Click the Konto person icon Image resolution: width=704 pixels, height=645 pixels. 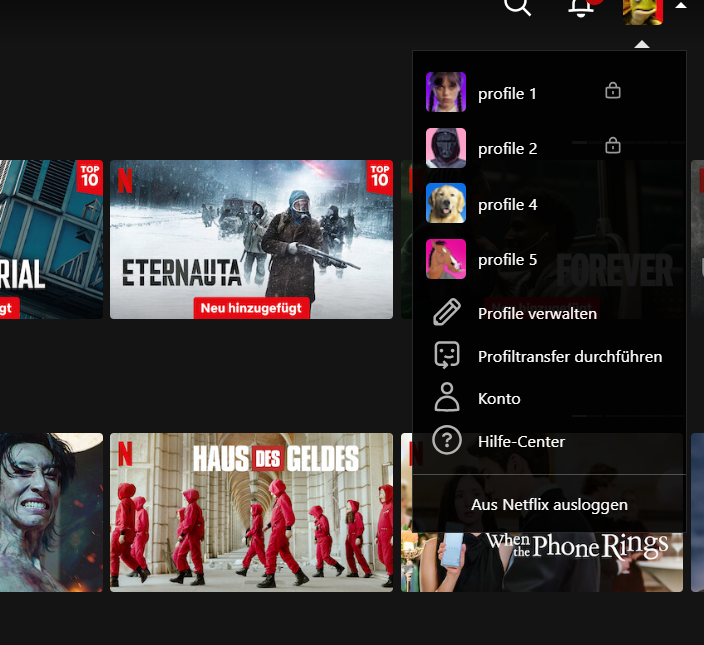(x=446, y=398)
